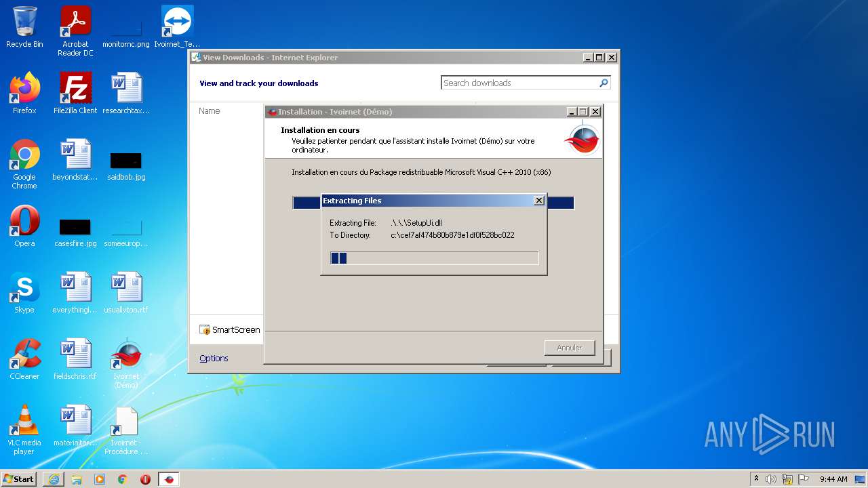Image resolution: width=868 pixels, height=488 pixels.
Task: Select the saidbob.jpg image file
Action: pyautogui.click(x=126, y=165)
